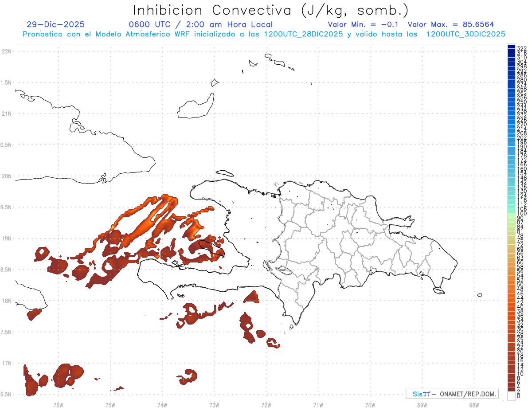Click the '74W' longitude label
The width and height of the screenshot is (532, 411).
(x=162, y=405)
